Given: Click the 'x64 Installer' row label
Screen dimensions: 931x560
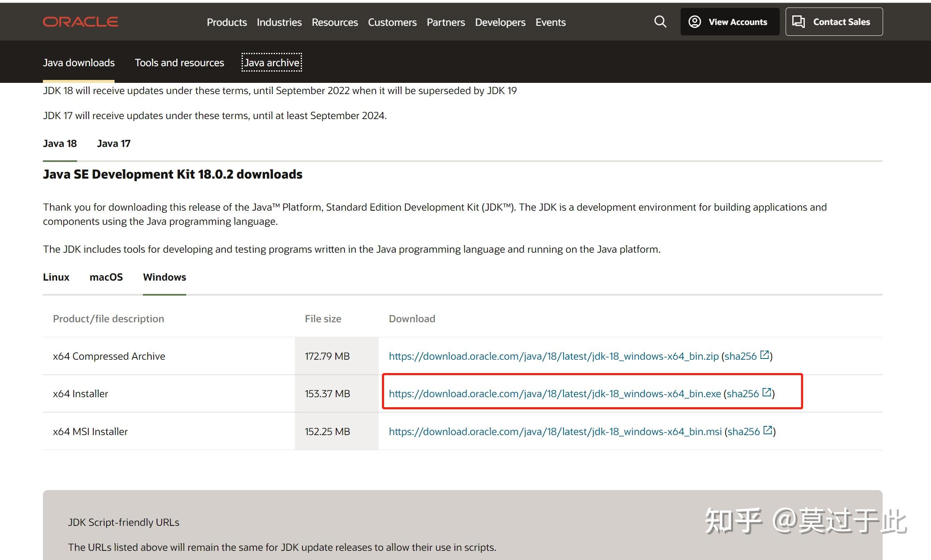Looking at the screenshot, I should point(80,394).
